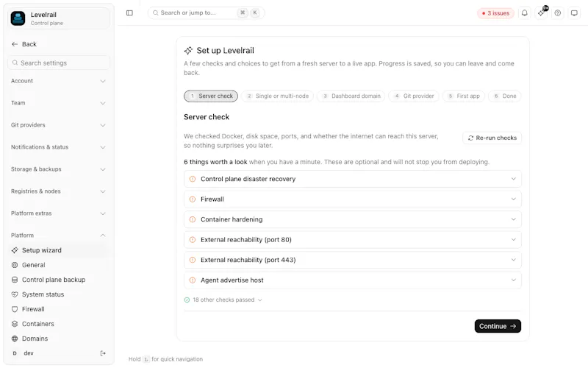Focus the Search settings field

59,63
